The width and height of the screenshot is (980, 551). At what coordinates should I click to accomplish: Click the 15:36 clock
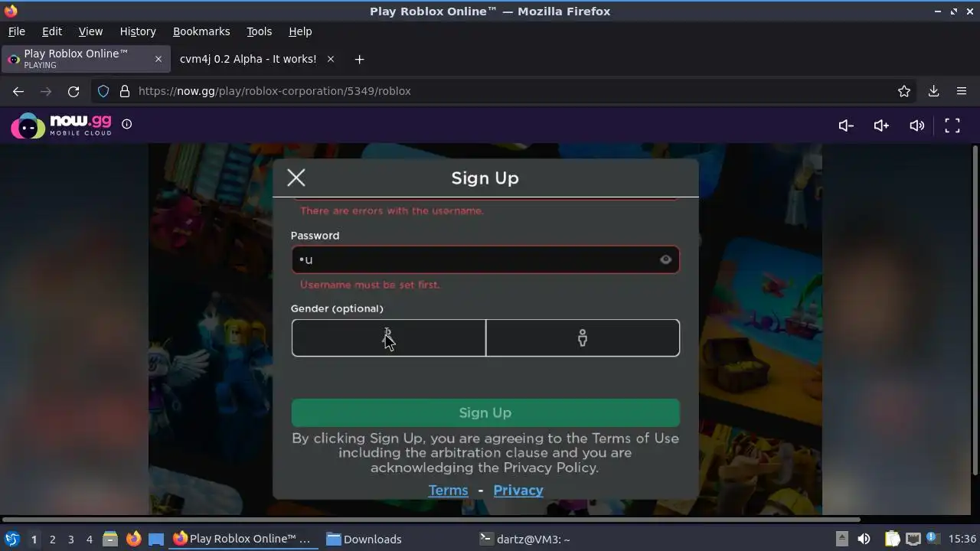(962, 539)
